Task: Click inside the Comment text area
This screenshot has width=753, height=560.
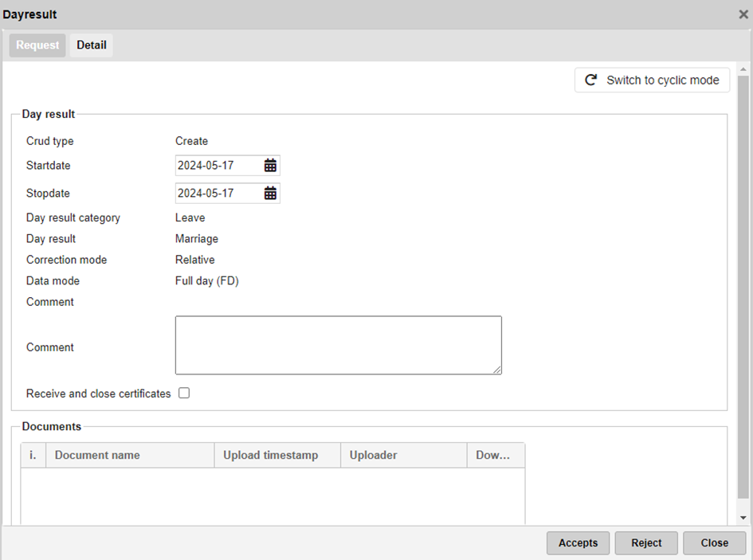Action: pyautogui.click(x=338, y=345)
